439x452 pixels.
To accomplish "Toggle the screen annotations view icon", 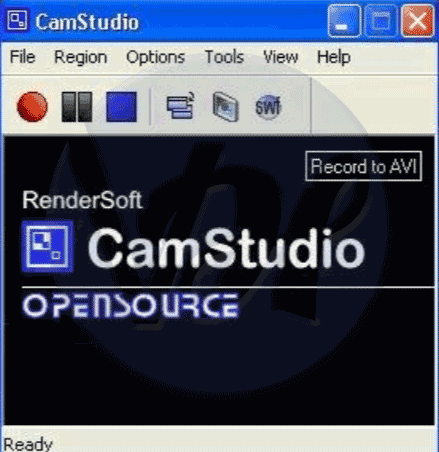I will pos(180,106).
